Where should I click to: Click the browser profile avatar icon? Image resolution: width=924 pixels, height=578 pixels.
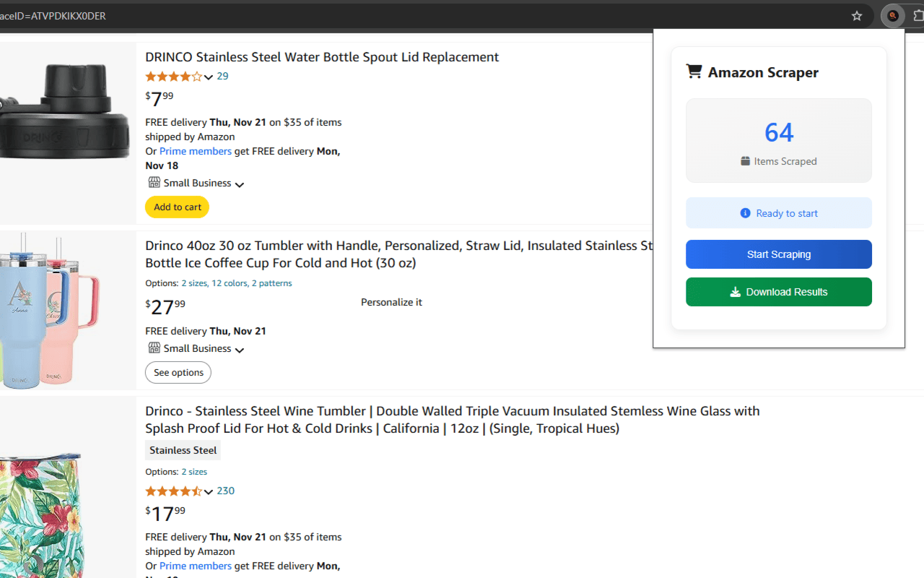(893, 16)
